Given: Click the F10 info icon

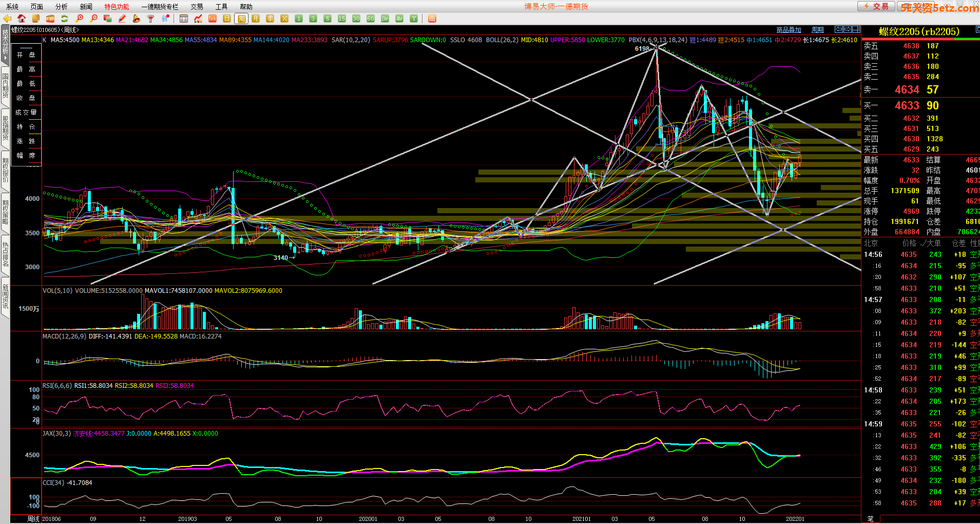Looking at the screenshot, I should tap(50, 18).
